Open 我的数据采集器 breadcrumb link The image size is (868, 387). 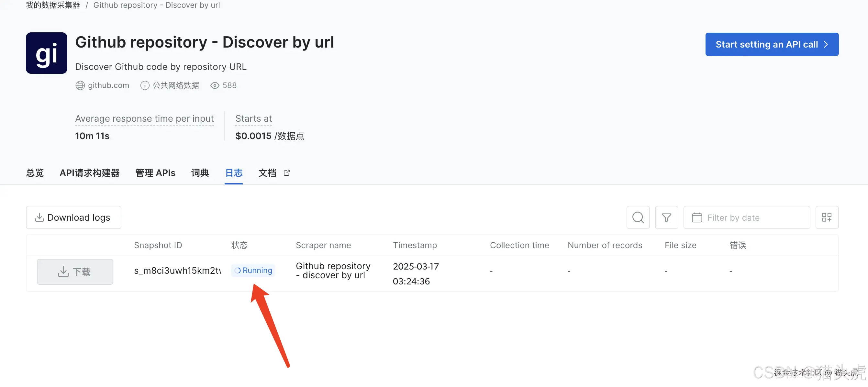53,5
